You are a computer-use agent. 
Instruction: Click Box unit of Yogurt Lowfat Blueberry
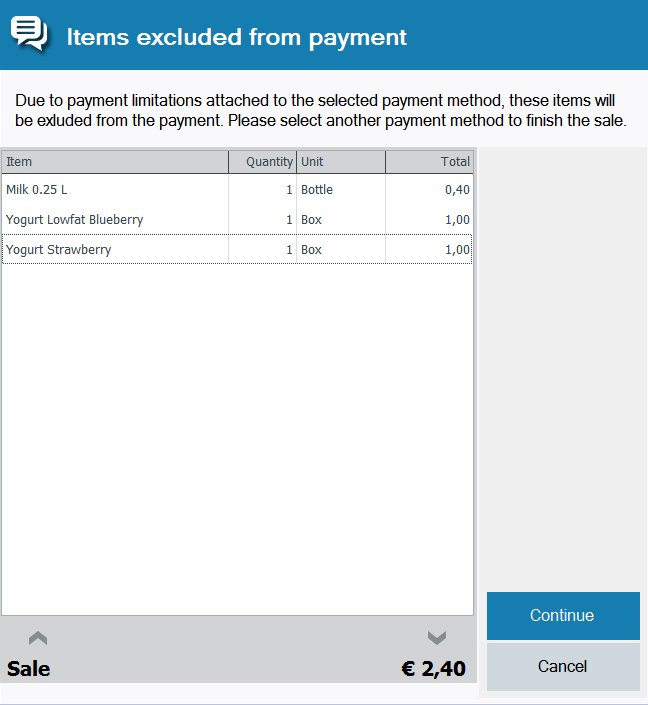coord(311,220)
